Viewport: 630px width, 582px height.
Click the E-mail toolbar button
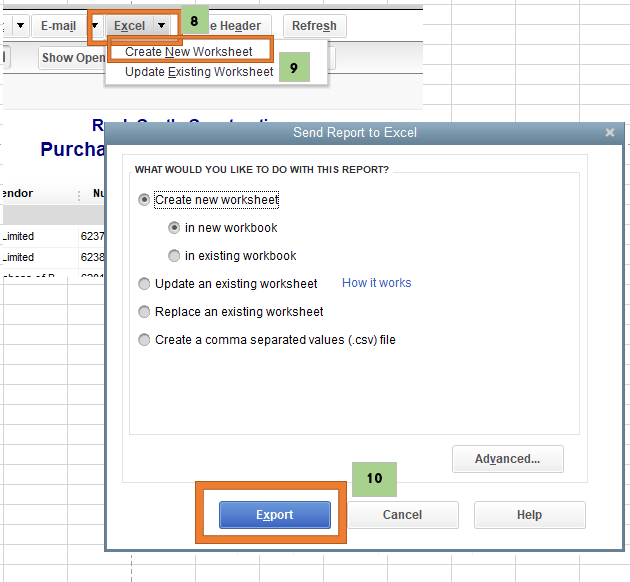59,26
